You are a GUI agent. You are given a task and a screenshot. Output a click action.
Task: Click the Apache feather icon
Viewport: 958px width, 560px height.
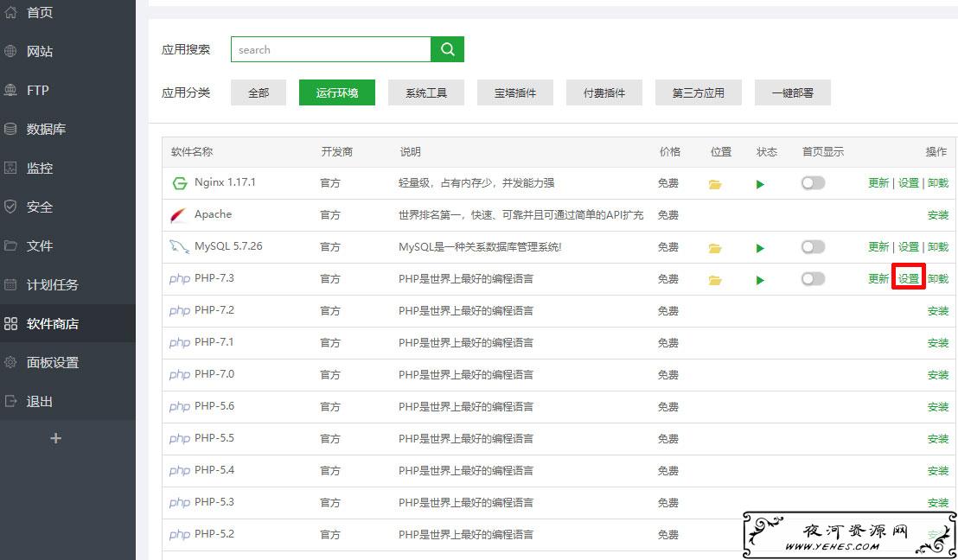(178, 215)
